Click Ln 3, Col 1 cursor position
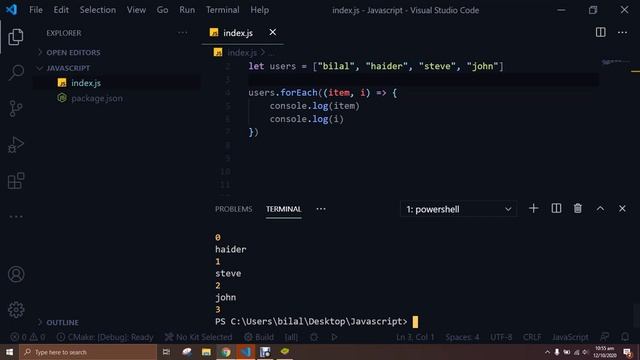 tap(415, 337)
